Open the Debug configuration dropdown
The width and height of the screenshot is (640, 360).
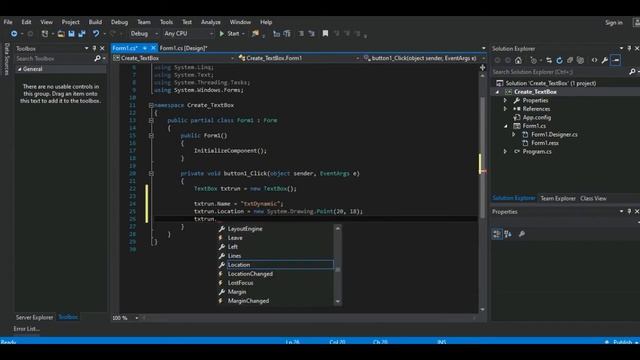(x=144, y=34)
